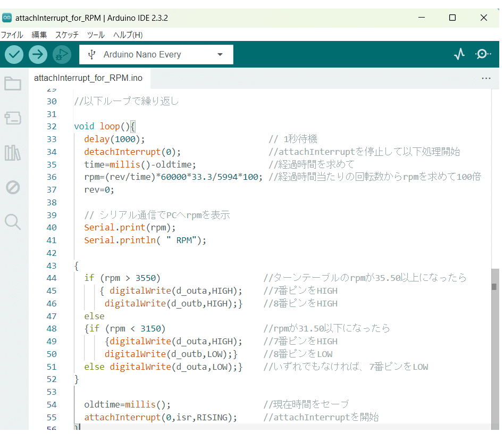This screenshot has height=440, width=504.
Task: Click the Upload arrow button
Action: coord(38,54)
